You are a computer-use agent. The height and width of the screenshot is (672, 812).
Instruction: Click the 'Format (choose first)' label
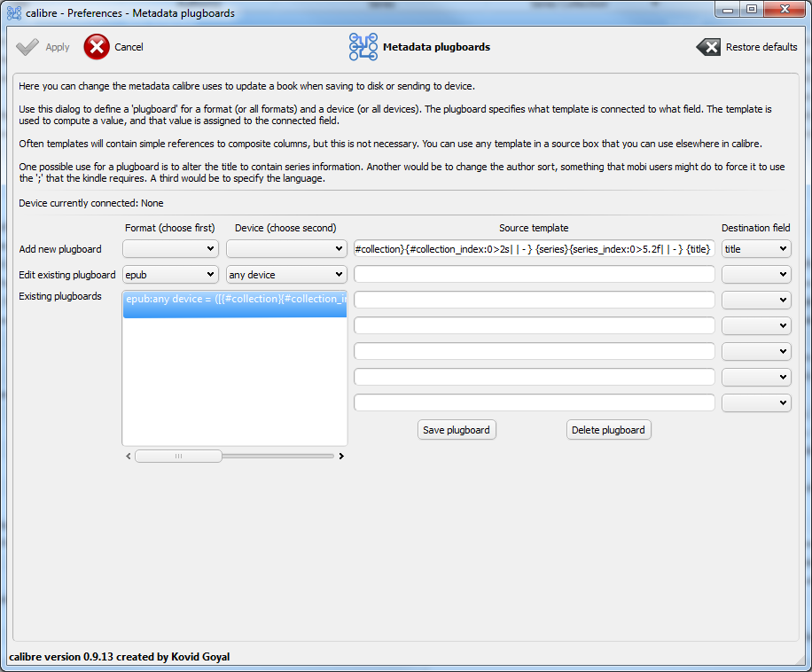170,228
